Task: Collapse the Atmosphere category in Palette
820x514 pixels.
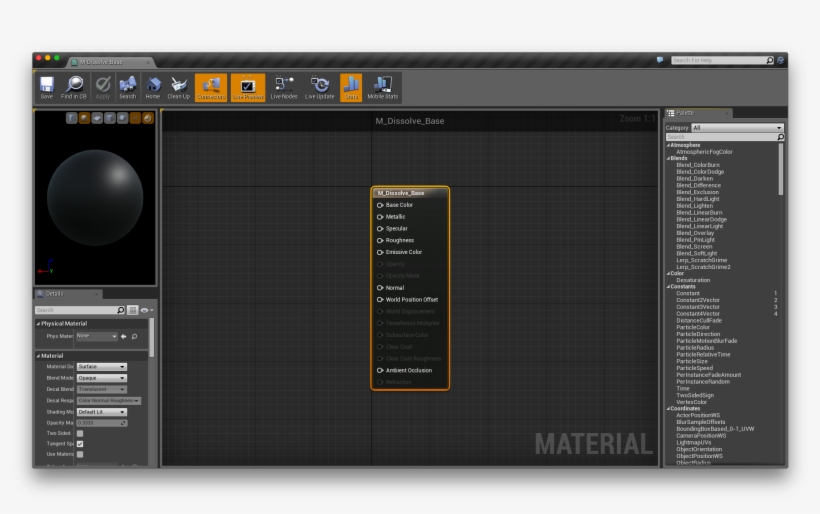Action: coord(668,145)
